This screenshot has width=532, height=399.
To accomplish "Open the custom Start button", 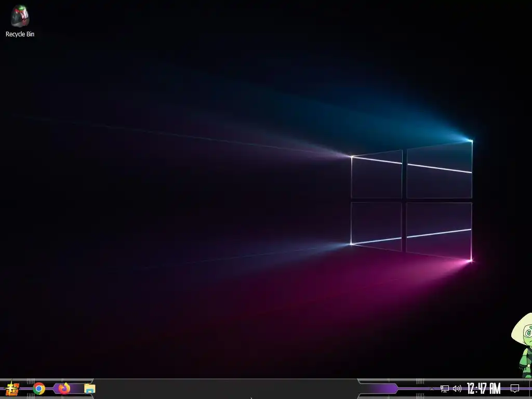I will pos(12,389).
